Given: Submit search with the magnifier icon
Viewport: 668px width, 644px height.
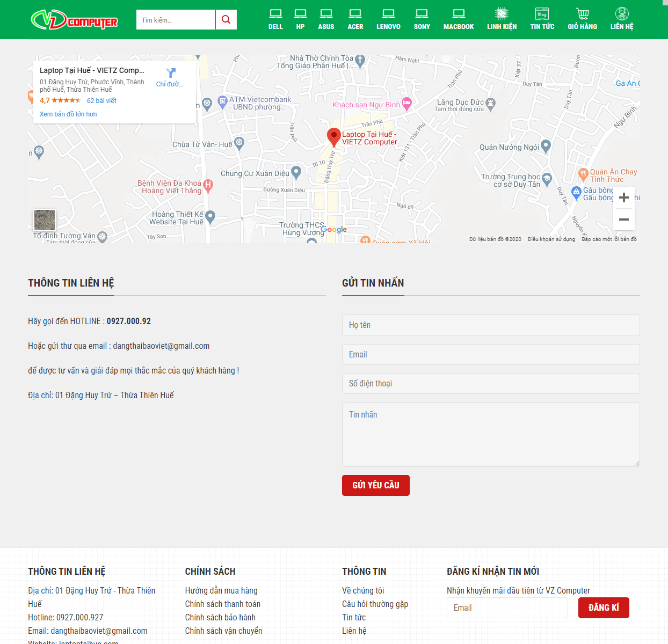Looking at the screenshot, I should (x=226, y=19).
